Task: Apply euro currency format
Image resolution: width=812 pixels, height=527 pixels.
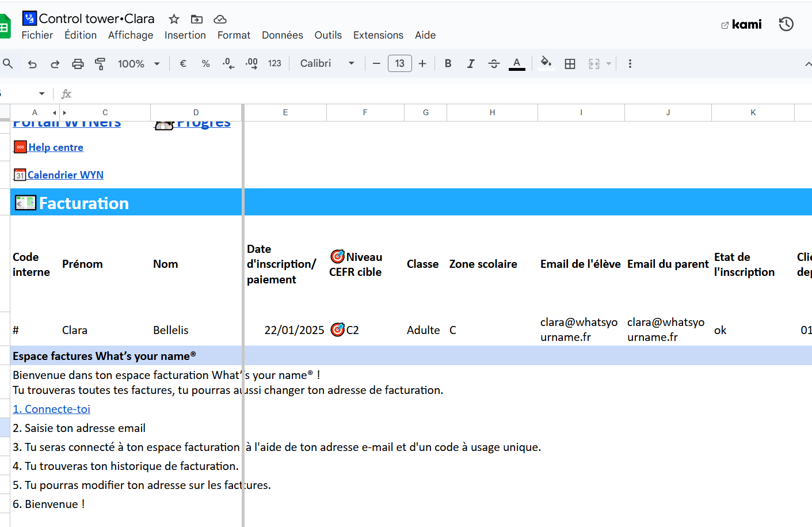Action: tap(183, 64)
